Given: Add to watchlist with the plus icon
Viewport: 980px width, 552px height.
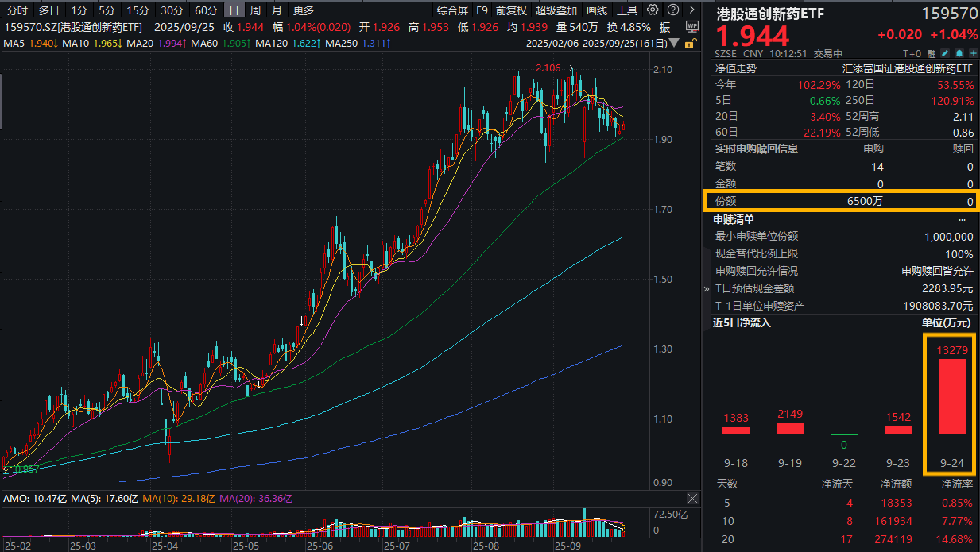Looking at the screenshot, I should tap(973, 53).
